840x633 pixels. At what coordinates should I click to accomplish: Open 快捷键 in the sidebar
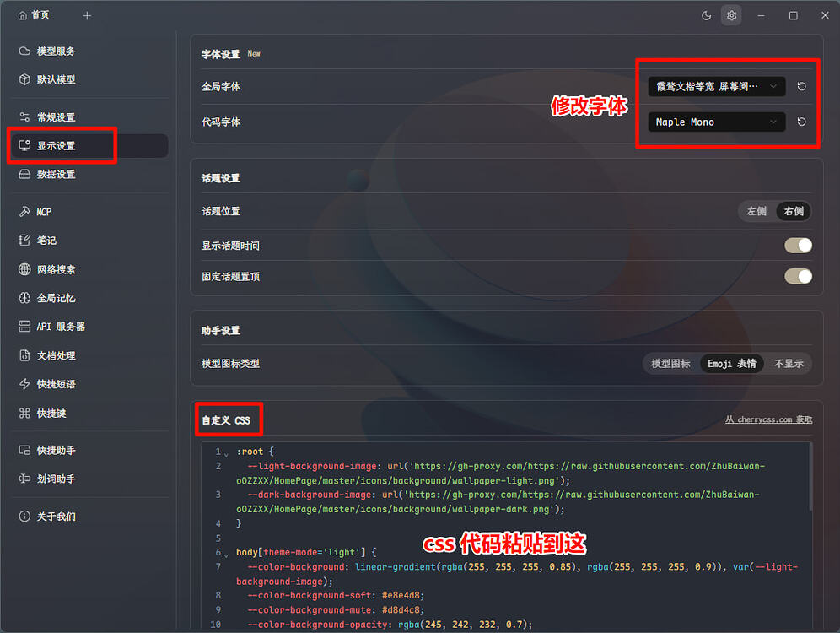pos(89,413)
